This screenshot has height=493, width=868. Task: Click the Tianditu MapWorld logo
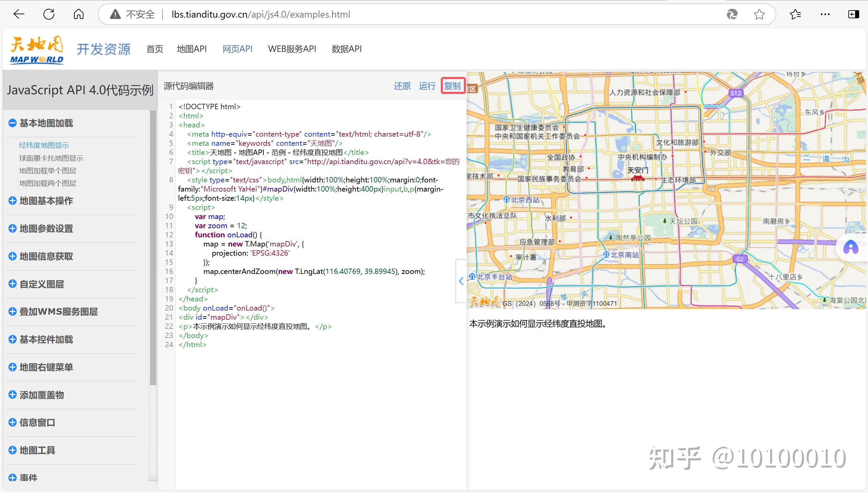click(37, 50)
